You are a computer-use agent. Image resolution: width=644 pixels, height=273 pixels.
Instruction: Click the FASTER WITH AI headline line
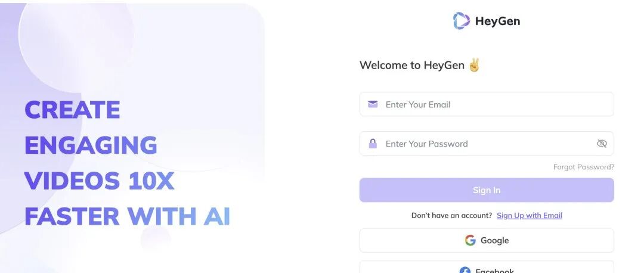[127, 216]
